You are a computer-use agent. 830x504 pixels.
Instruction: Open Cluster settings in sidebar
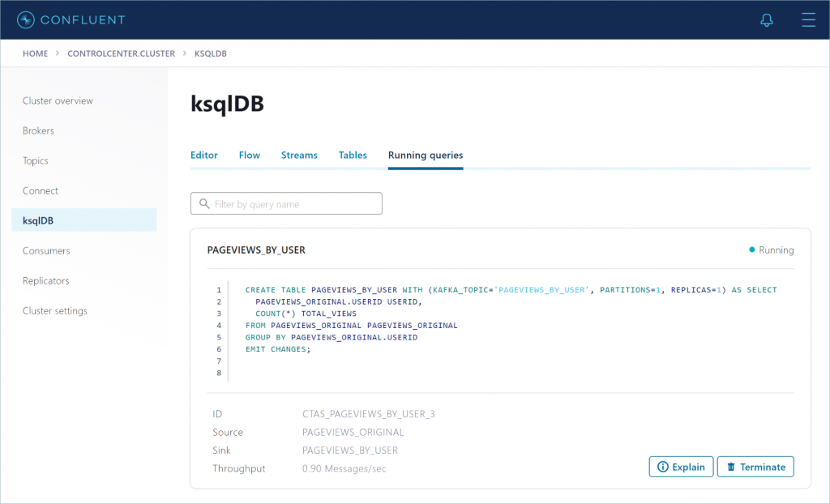(x=55, y=311)
